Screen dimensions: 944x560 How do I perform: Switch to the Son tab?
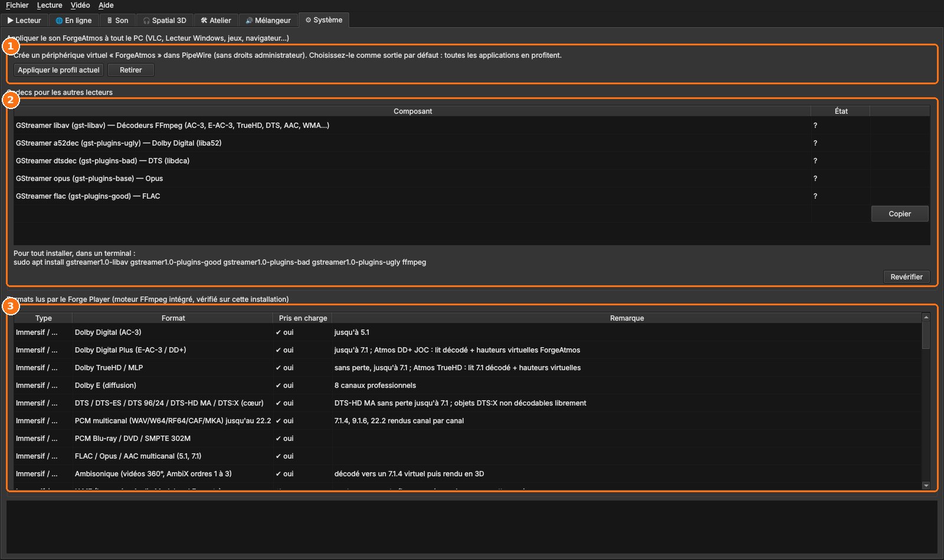point(118,20)
